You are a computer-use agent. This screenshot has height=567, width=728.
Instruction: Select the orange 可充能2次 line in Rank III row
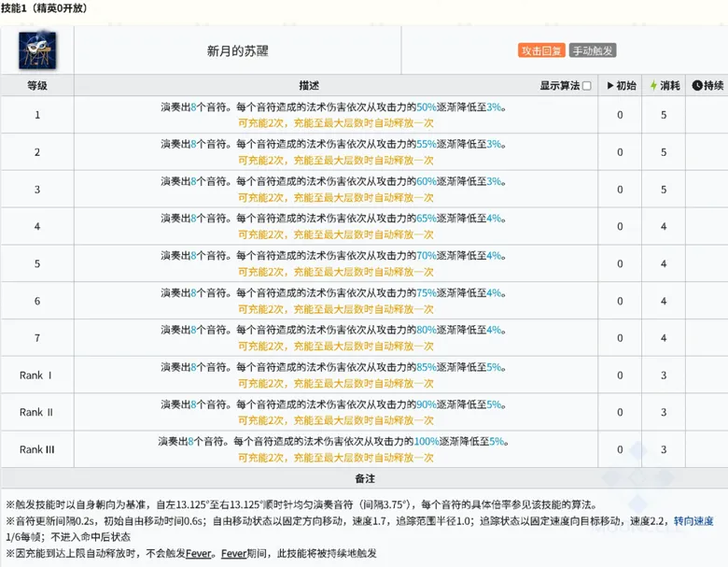tap(336, 458)
